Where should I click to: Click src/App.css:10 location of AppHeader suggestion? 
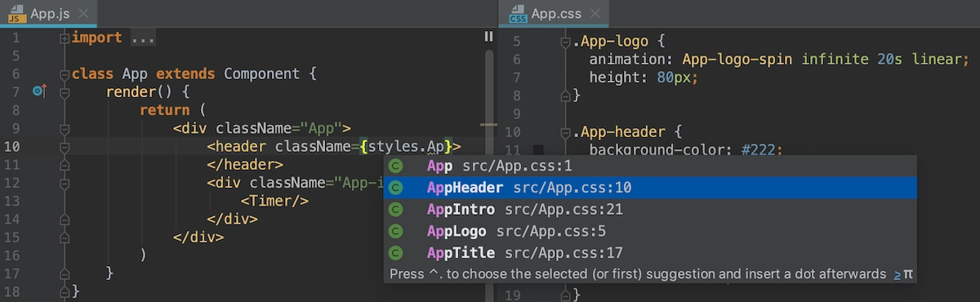pos(572,188)
